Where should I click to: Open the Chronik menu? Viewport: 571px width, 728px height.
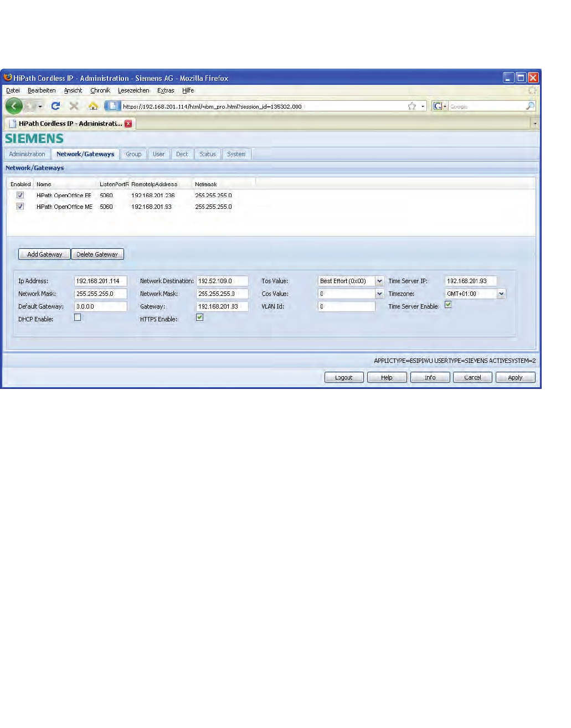[100, 90]
